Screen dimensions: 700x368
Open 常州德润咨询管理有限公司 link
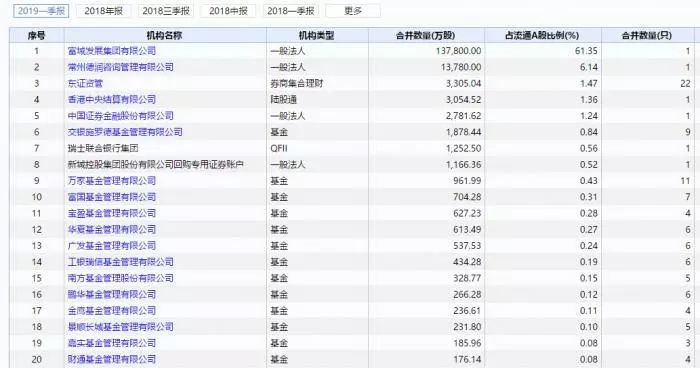(x=121, y=67)
